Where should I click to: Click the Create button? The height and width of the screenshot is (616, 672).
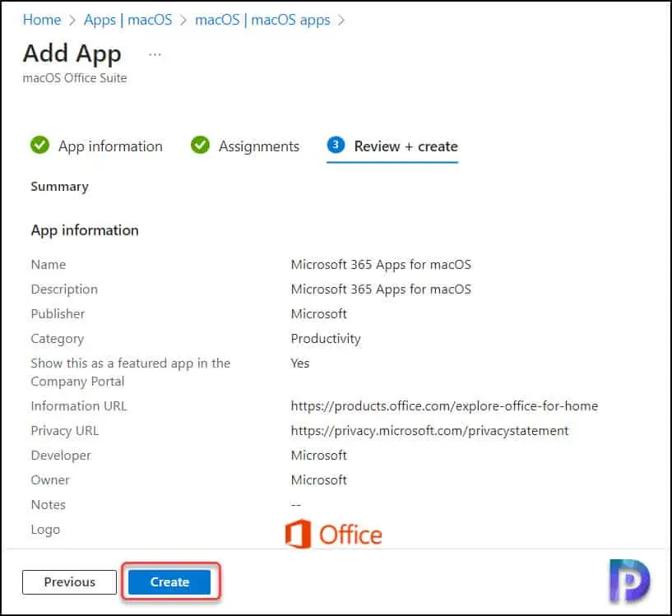pos(169,581)
